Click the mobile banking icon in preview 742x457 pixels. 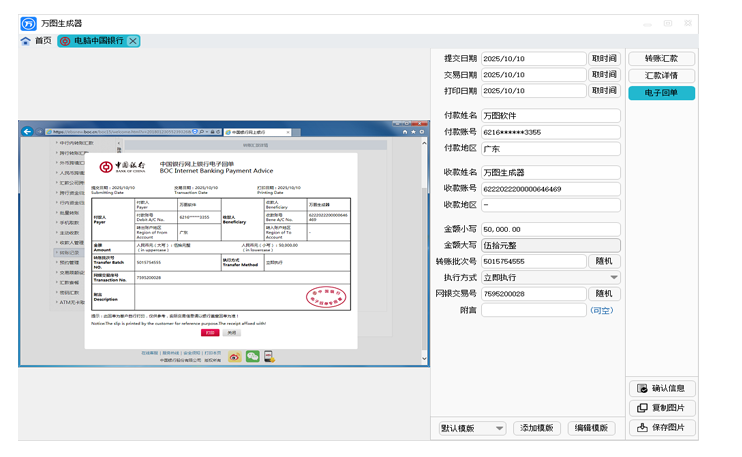(269, 356)
